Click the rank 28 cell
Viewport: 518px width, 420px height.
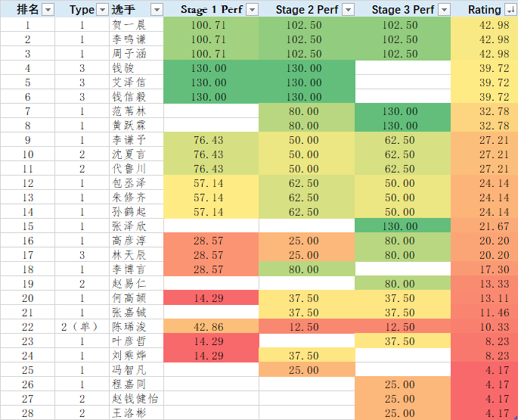[x=28, y=412]
